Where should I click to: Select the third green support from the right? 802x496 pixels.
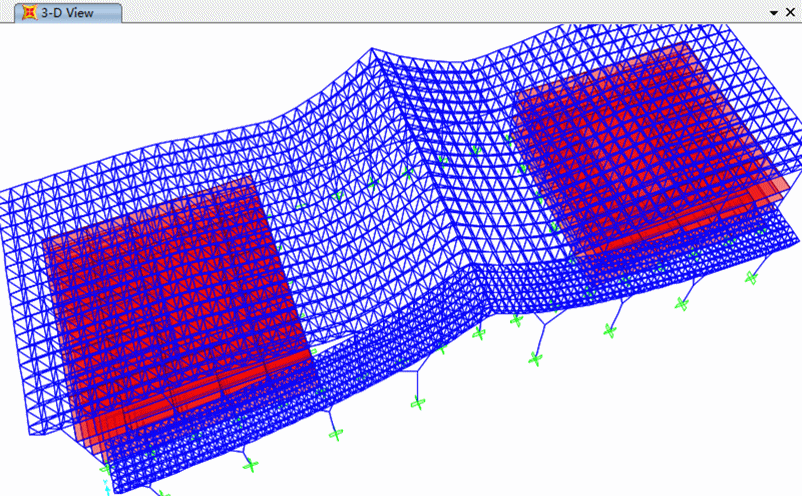click(x=609, y=330)
